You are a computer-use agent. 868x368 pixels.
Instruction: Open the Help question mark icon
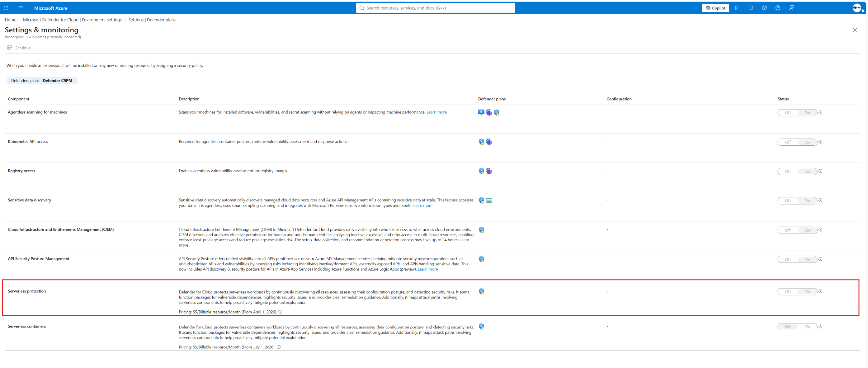778,8
